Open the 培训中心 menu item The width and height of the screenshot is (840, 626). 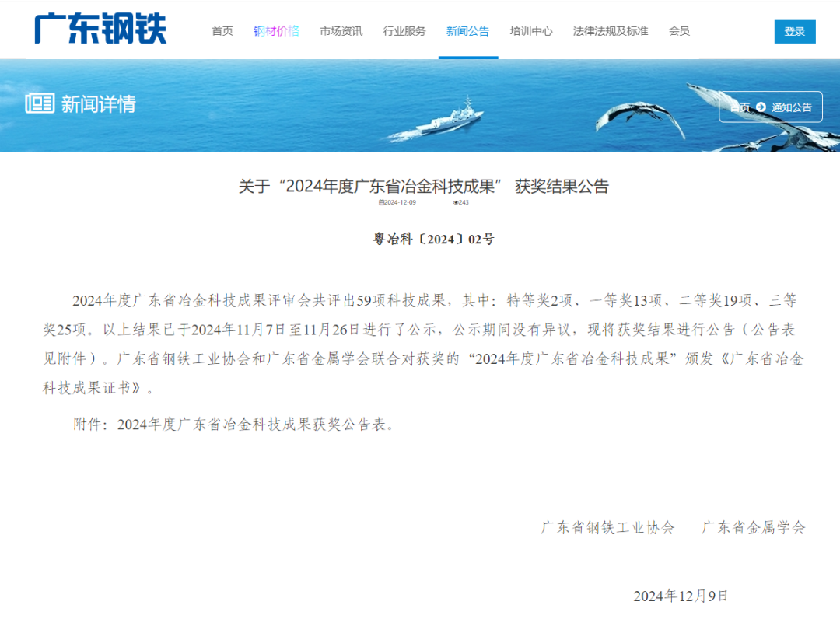pyautogui.click(x=530, y=31)
